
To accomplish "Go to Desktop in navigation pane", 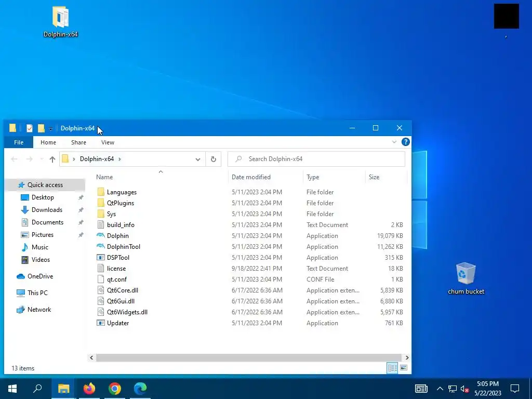I will 43,197.
